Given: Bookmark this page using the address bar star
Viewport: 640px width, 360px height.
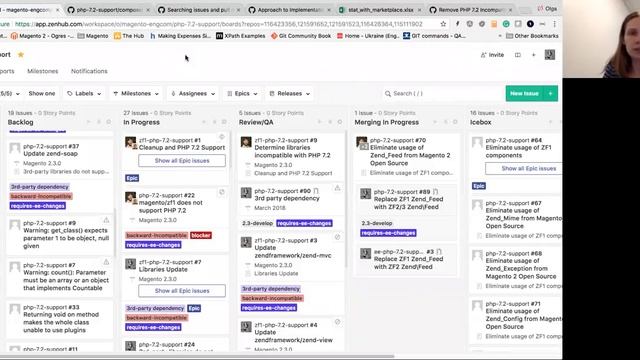Looking at the screenshot, I should pos(443,24).
